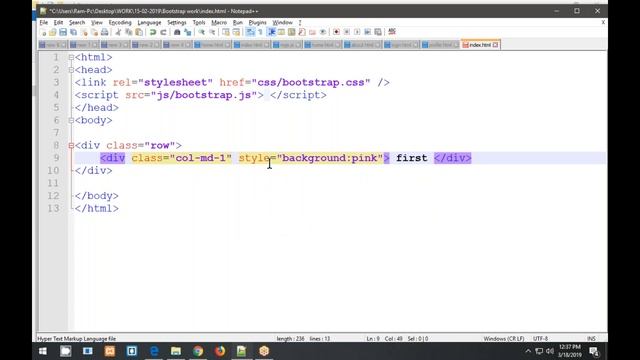
Task: Open the Encoding menu
Action: point(120,22)
